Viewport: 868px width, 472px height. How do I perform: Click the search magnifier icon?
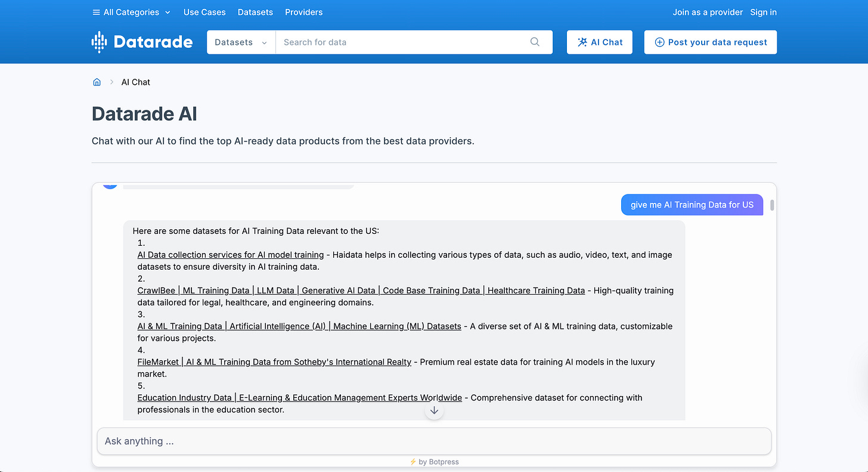535,42
